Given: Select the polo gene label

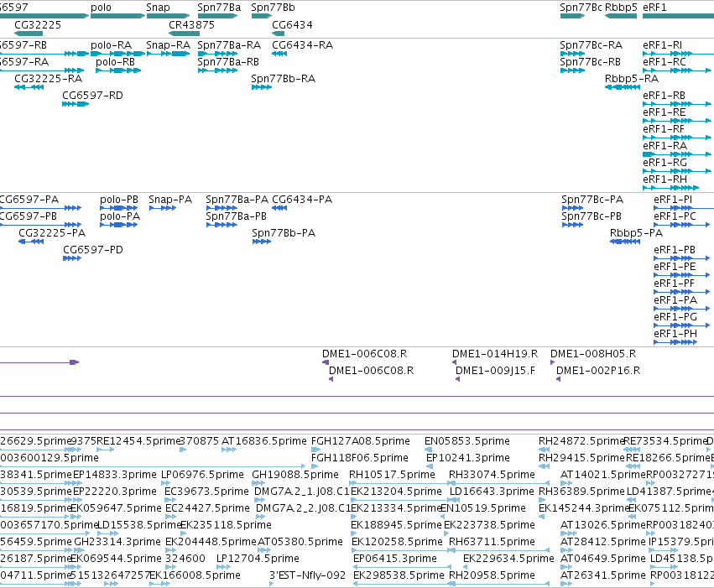Looking at the screenshot, I should pyautogui.click(x=101, y=8).
